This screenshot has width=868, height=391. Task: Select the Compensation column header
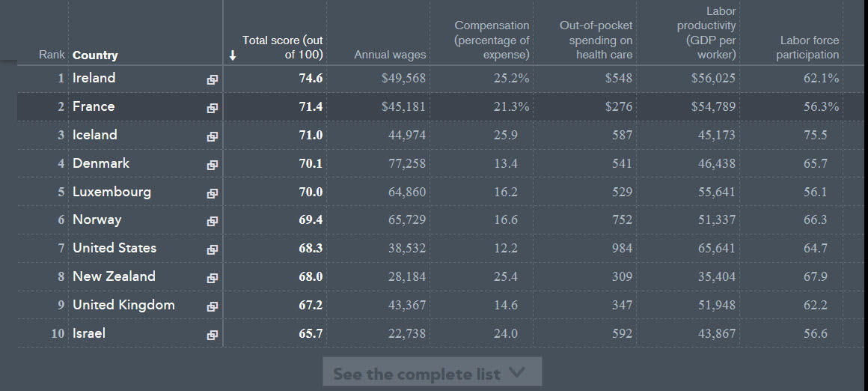point(492,40)
